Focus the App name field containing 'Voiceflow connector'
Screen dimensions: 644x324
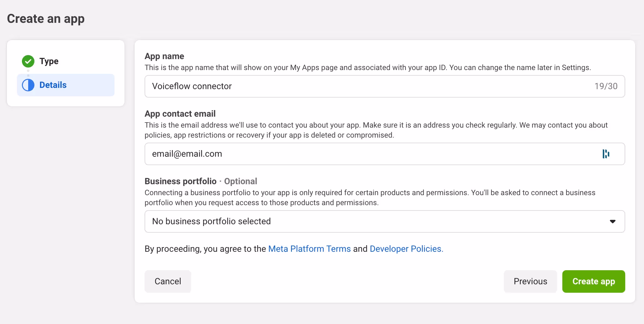(x=360, y=86)
